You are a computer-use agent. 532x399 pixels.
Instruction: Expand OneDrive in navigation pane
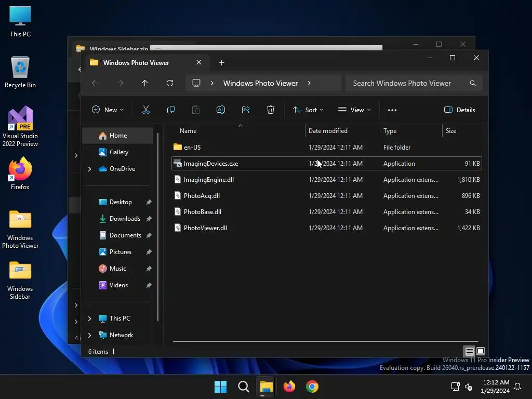click(x=89, y=169)
